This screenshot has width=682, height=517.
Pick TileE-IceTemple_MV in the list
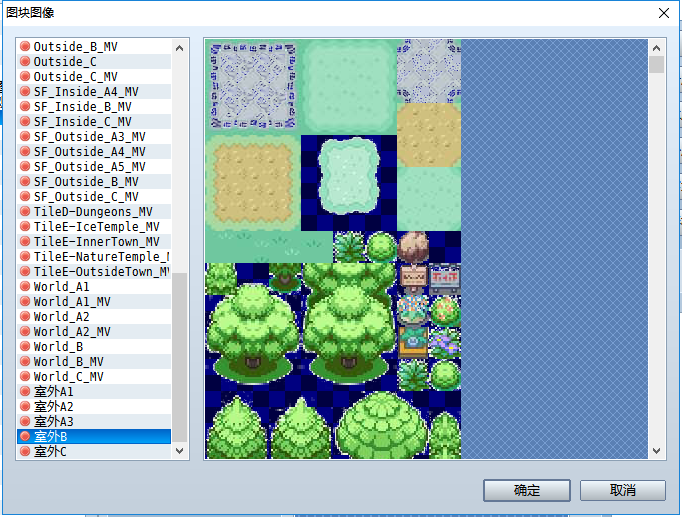[x=94, y=227]
